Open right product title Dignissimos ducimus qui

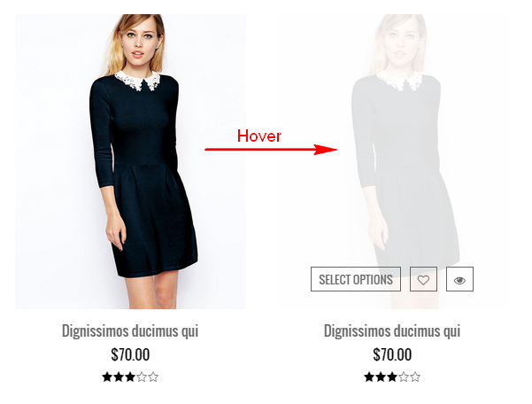[392, 331]
